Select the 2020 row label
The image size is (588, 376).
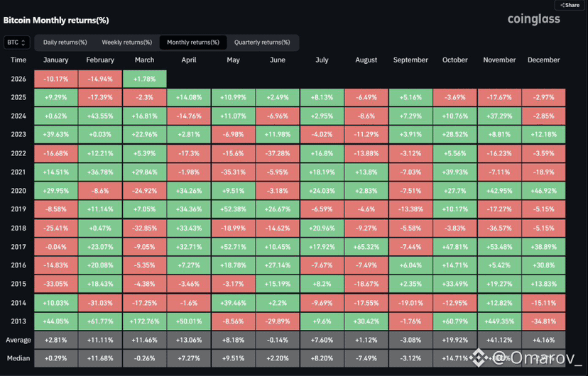(18, 191)
